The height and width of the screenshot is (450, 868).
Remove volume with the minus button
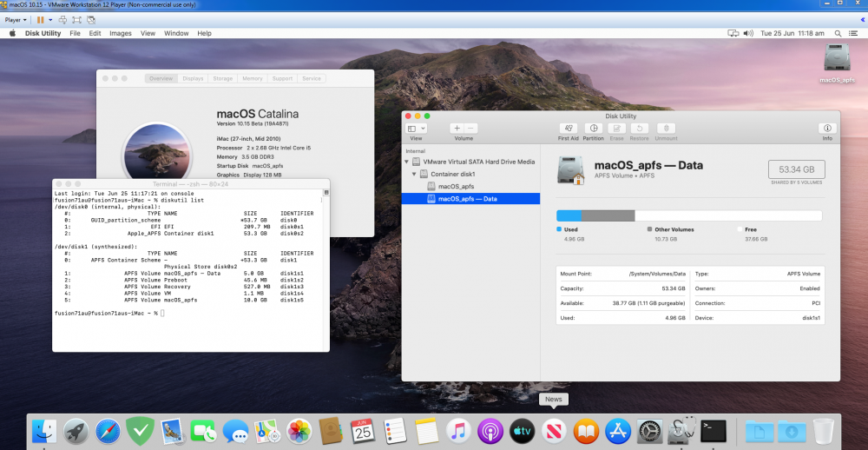tap(470, 129)
